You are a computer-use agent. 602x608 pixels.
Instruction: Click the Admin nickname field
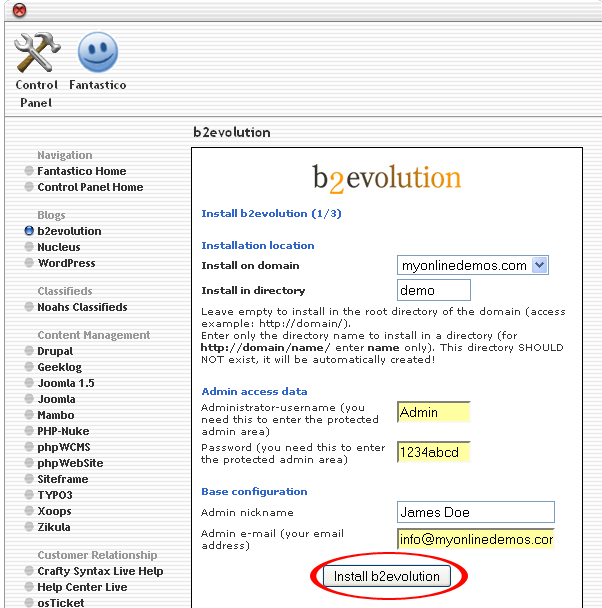[476, 512]
